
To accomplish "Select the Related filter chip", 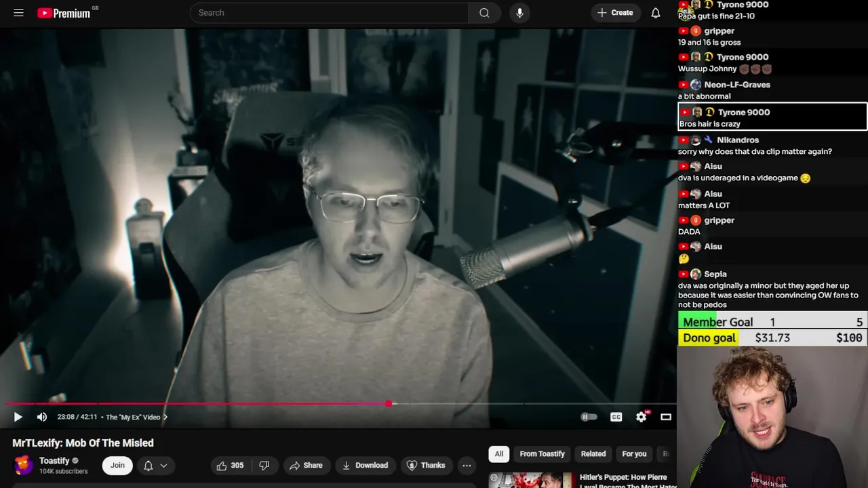I will point(593,454).
